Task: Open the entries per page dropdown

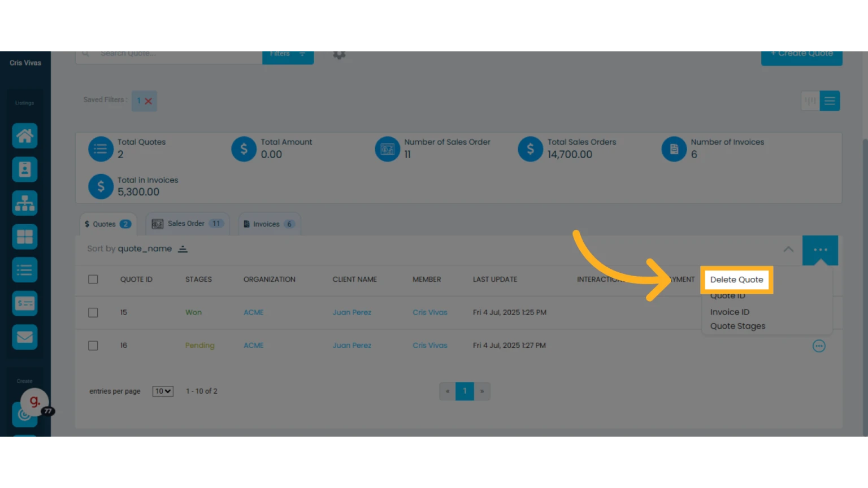Action: pos(163,391)
